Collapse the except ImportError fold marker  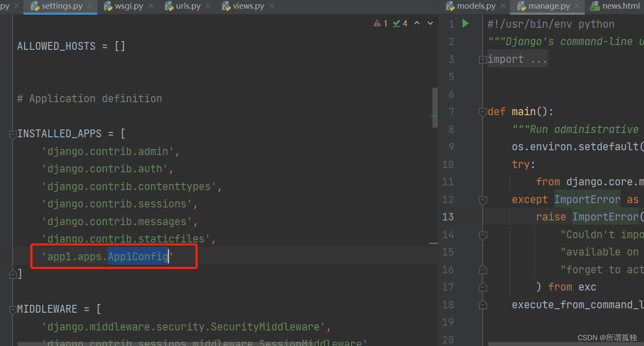pos(483,200)
